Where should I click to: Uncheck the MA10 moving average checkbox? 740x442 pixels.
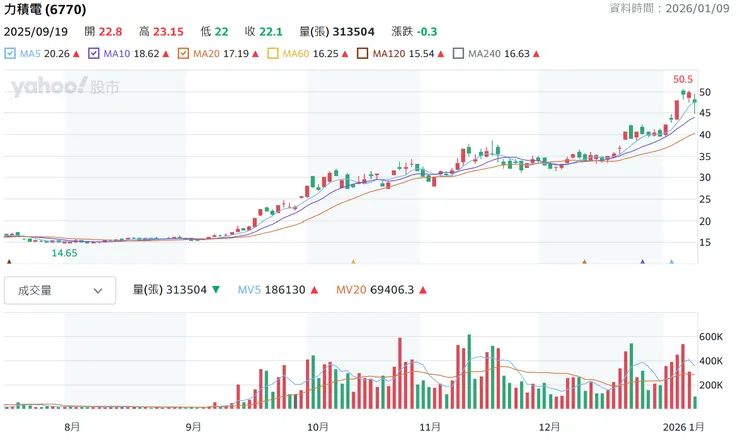coord(93,53)
